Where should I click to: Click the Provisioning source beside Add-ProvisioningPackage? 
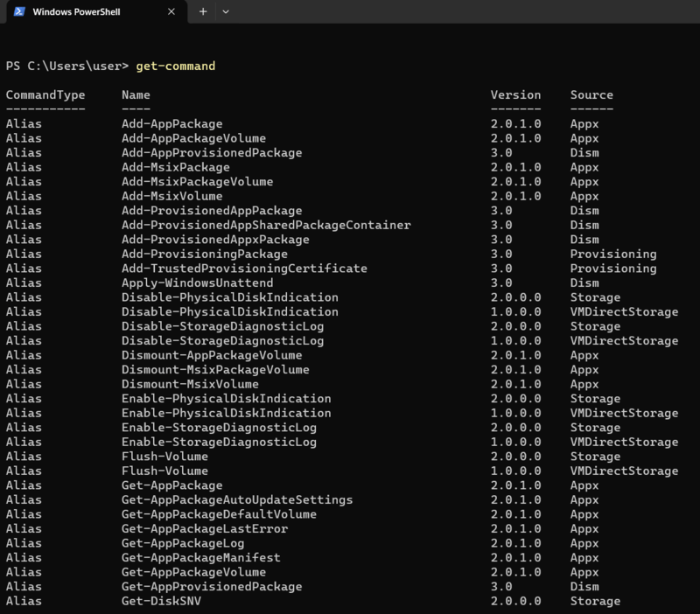(612, 254)
